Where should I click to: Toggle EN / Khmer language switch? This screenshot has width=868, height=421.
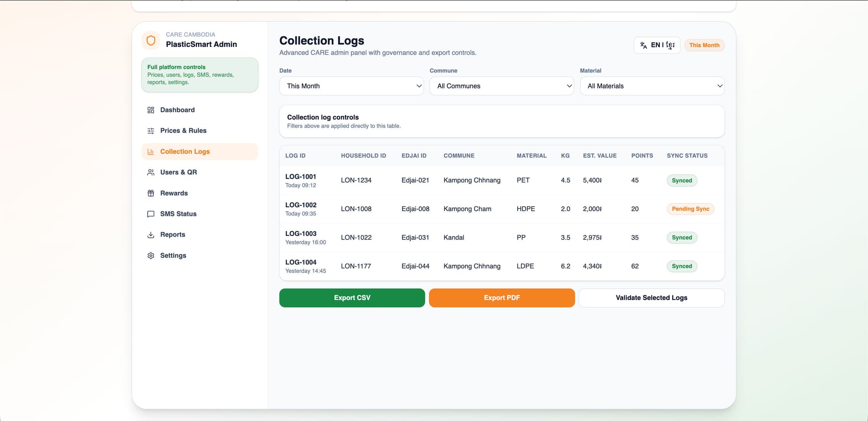657,45
